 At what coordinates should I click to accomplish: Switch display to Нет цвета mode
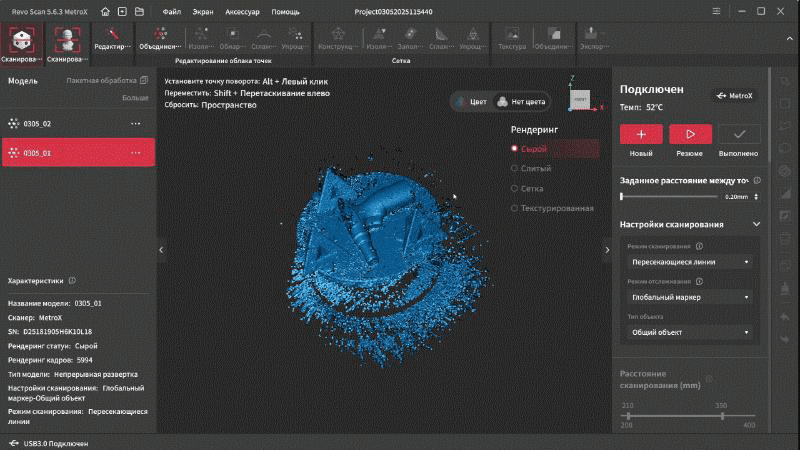[x=521, y=101]
